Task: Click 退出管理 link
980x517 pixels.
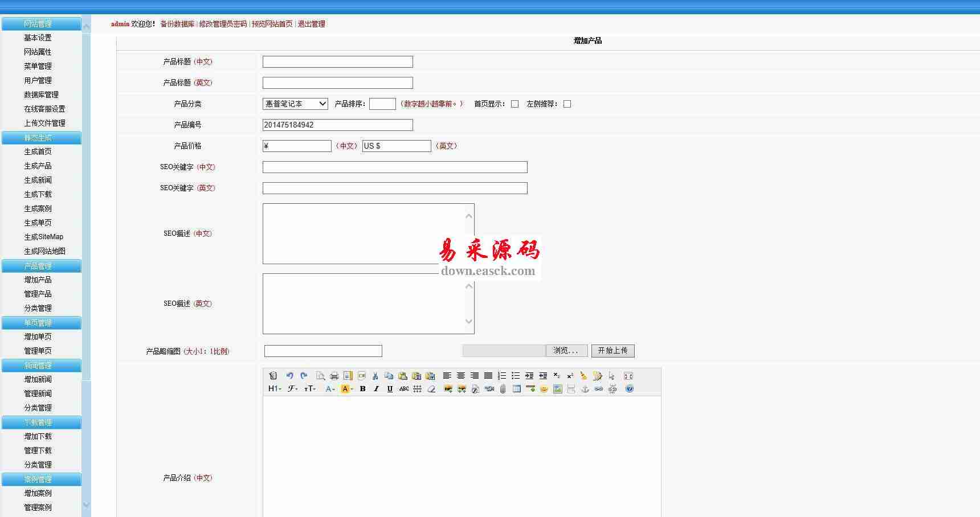Action: (312, 24)
